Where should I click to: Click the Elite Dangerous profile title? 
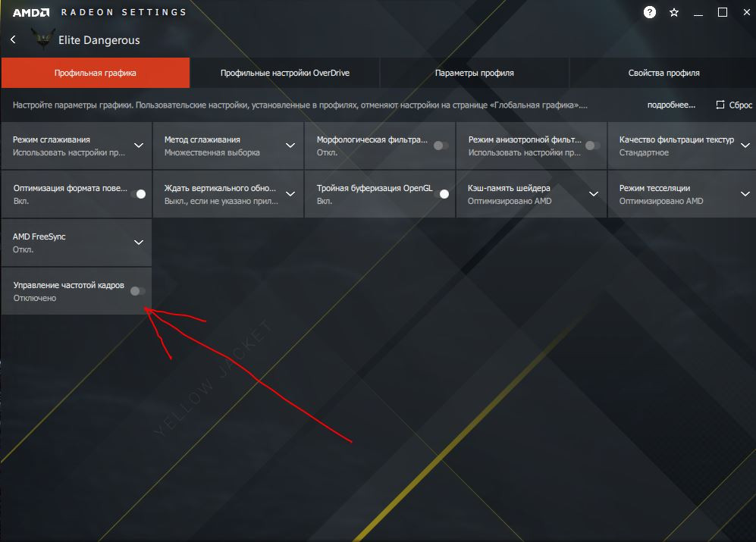99,40
